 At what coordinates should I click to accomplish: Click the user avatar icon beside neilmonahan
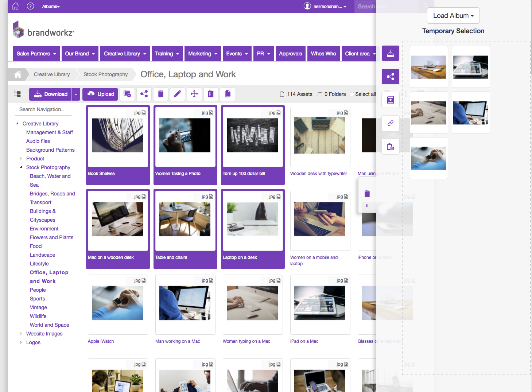pyautogui.click(x=307, y=6)
